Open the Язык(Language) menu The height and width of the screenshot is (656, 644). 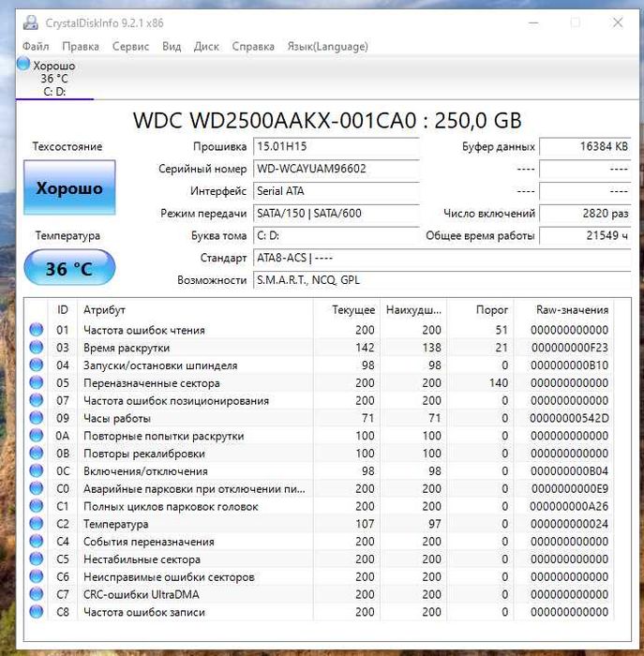328,46
